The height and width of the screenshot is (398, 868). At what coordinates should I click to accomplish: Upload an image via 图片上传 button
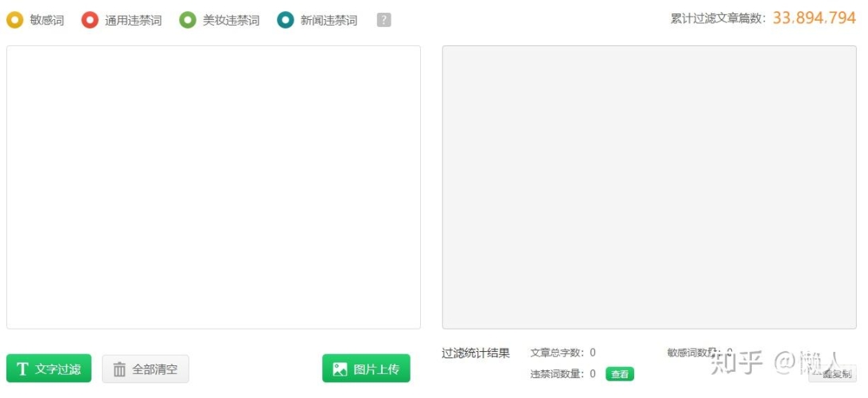[x=366, y=369]
